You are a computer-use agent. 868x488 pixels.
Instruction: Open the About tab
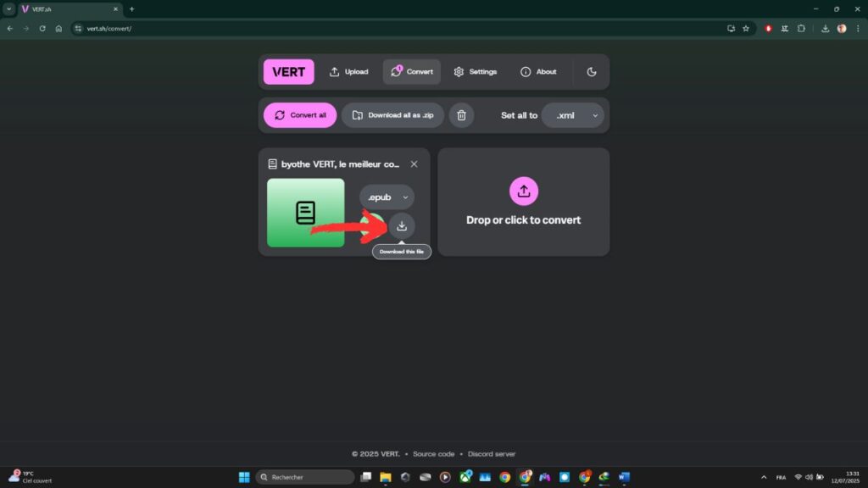pyautogui.click(x=538, y=72)
